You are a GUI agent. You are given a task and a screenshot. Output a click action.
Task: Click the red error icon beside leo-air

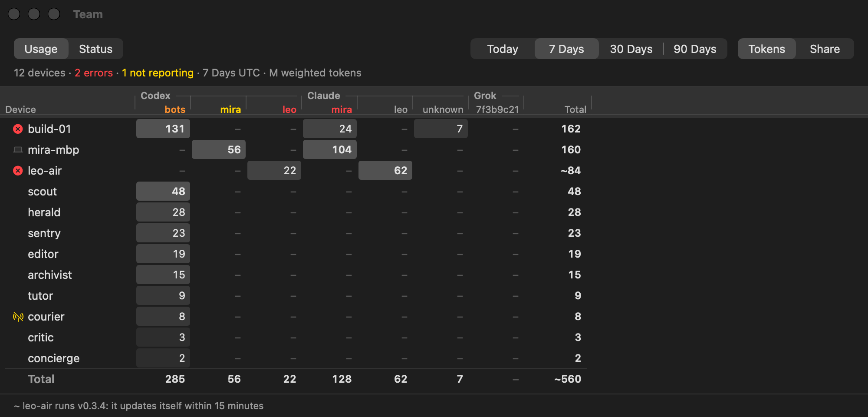(18, 171)
